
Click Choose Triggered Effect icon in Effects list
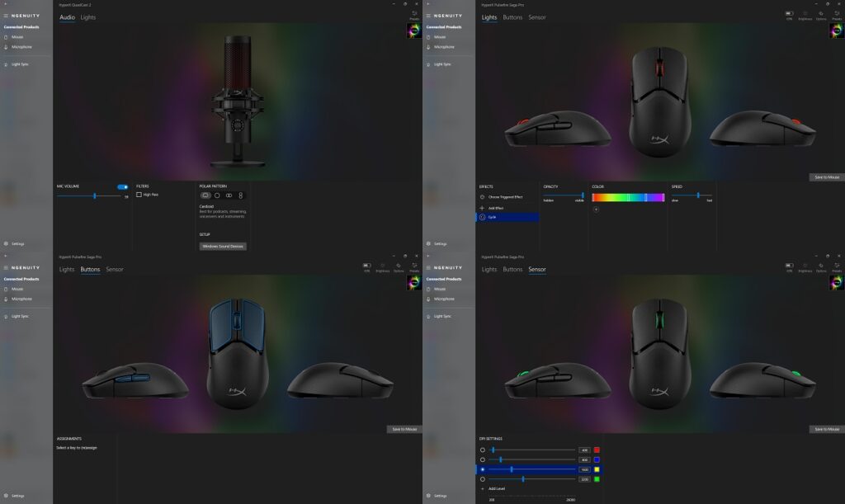click(482, 197)
